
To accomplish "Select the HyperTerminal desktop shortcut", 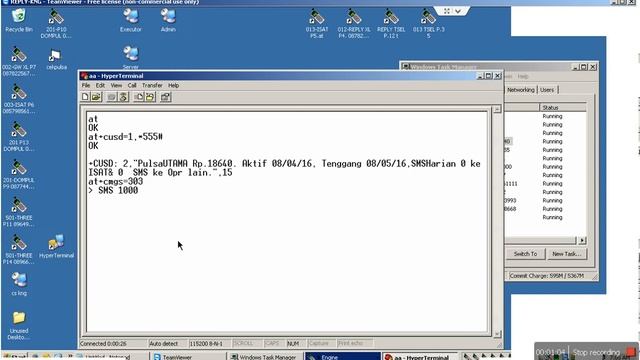I will point(56,246).
